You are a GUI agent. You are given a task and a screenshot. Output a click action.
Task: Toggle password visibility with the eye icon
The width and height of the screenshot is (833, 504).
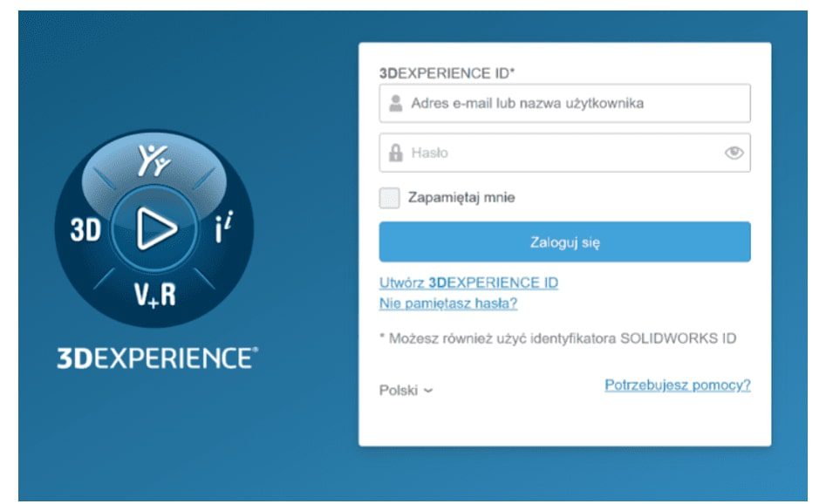(x=733, y=153)
